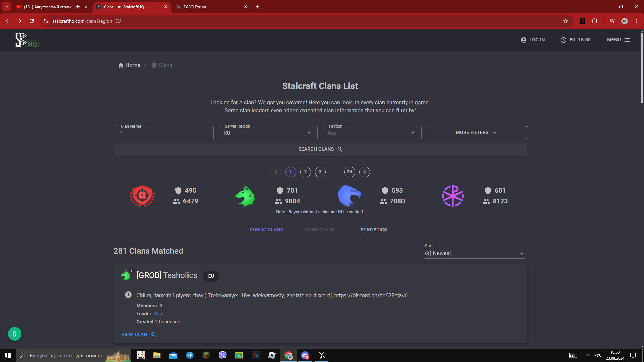The width and height of the screenshot is (644, 362).
Task: Bookmark this page with the star icon
Action: pyautogui.click(x=566, y=21)
